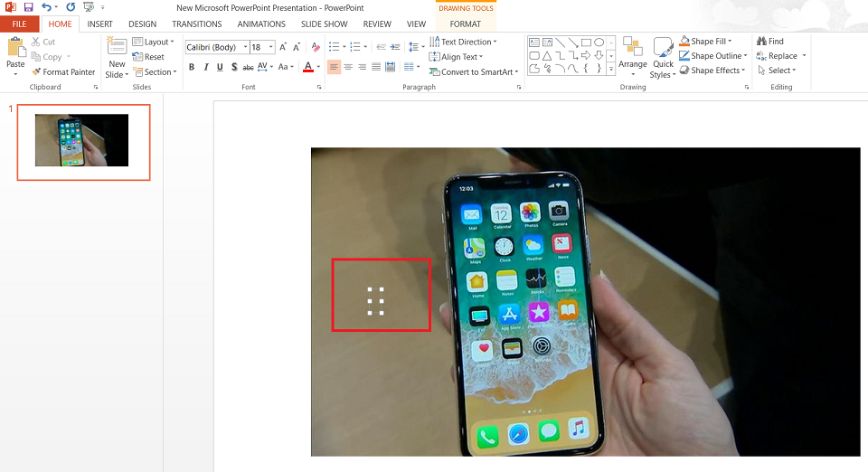This screenshot has height=472, width=868.
Task: Toggle Italic formatting
Action: click(x=206, y=67)
